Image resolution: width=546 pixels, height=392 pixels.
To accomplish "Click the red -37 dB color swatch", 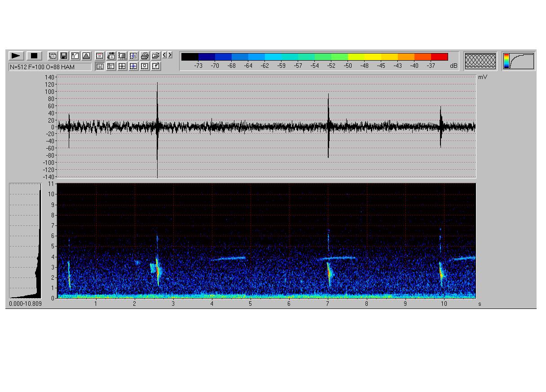I will pos(440,57).
